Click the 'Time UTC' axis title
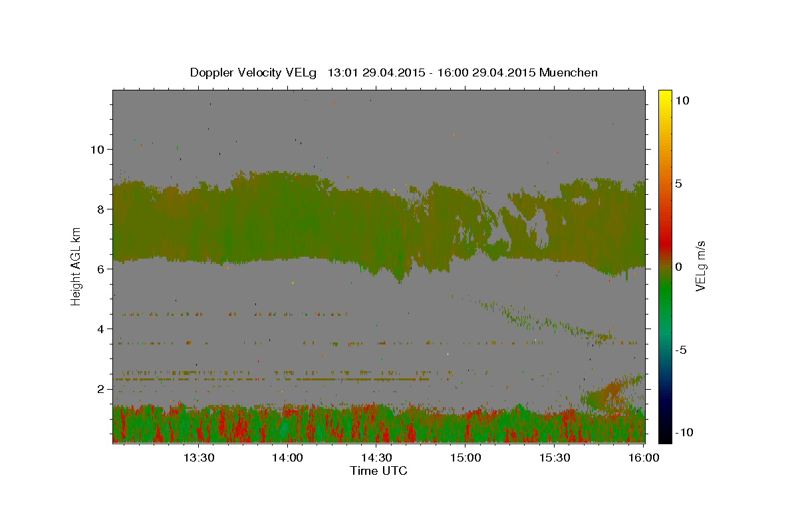Image resolution: width=798 pixels, height=532 pixels. pyautogui.click(x=378, y=471)
